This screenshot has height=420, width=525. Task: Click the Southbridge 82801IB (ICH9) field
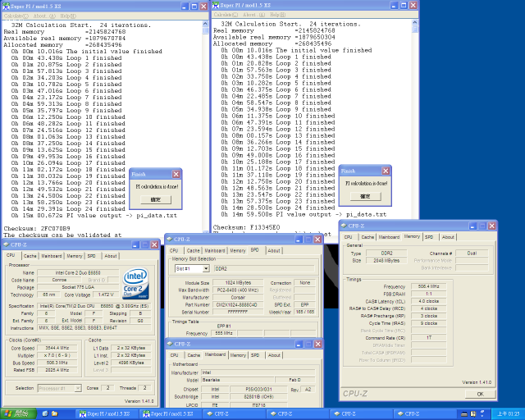pos(259,396)
